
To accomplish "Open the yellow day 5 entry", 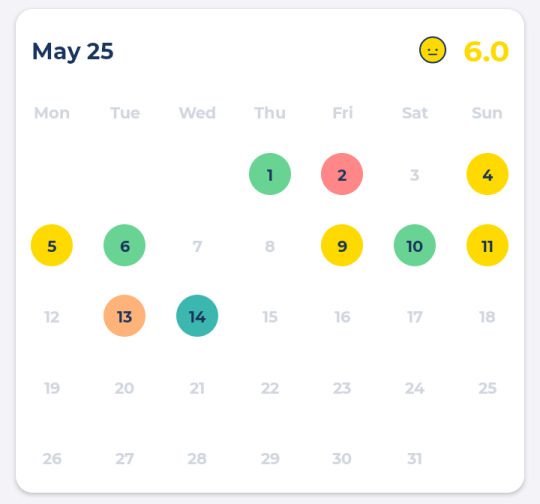I will click(x=52, y=245).
